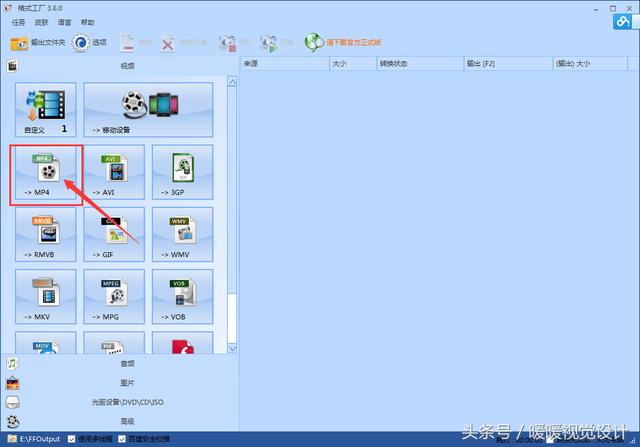Sort by the first 大小 size column header
Viewport: 640px width, 447px height.
(353, 64)
